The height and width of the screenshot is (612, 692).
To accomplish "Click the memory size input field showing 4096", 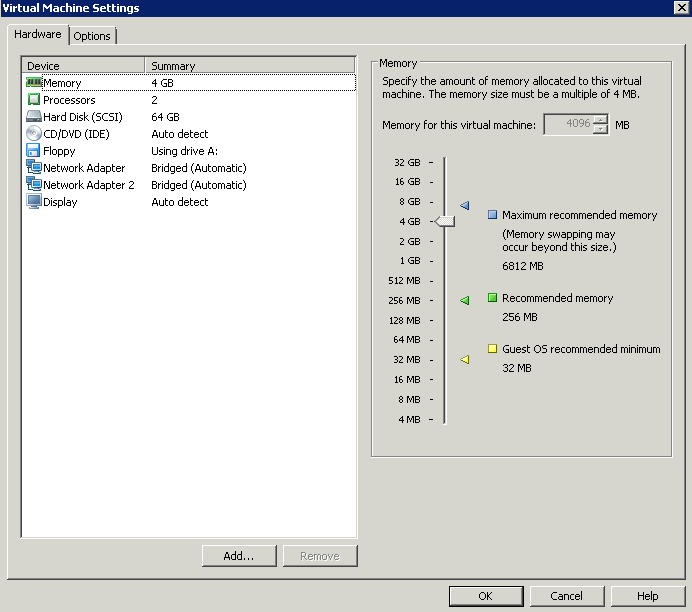I will [x=568, y=124].
